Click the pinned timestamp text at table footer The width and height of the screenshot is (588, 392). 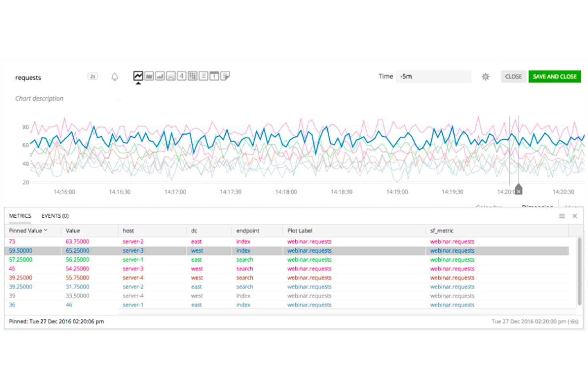[x=56, y=321]
